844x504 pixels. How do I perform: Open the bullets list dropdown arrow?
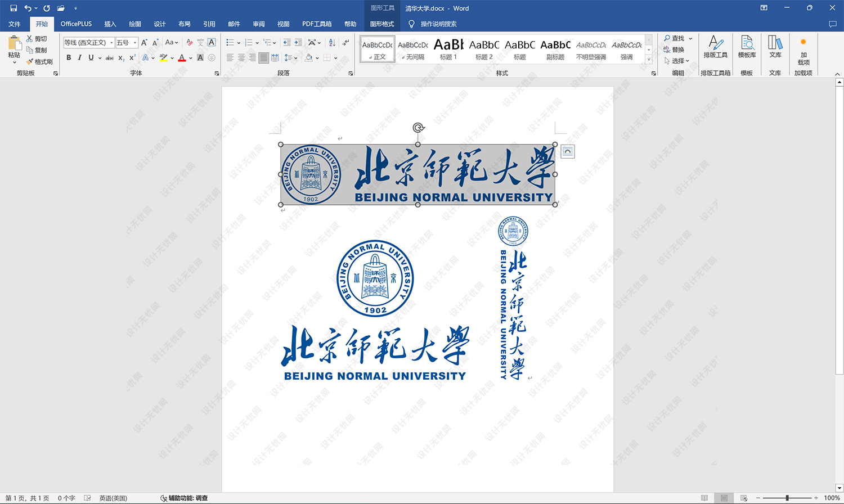pyautogui.click(x=239, y=43)
